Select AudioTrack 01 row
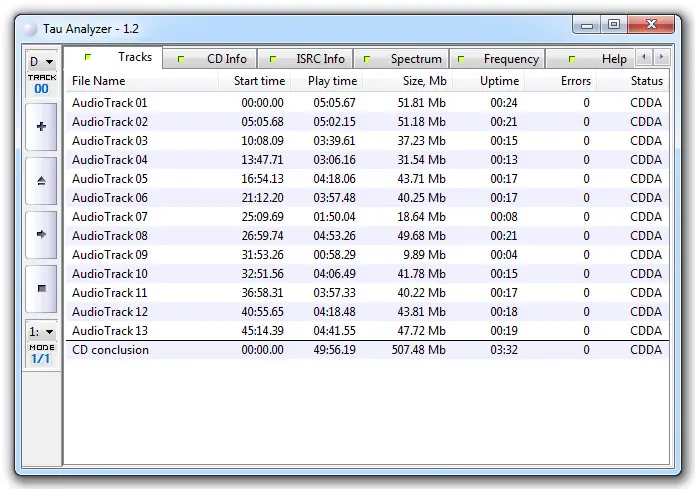Image resolution: width=695 pixels, height=489 pixels. 367,103
